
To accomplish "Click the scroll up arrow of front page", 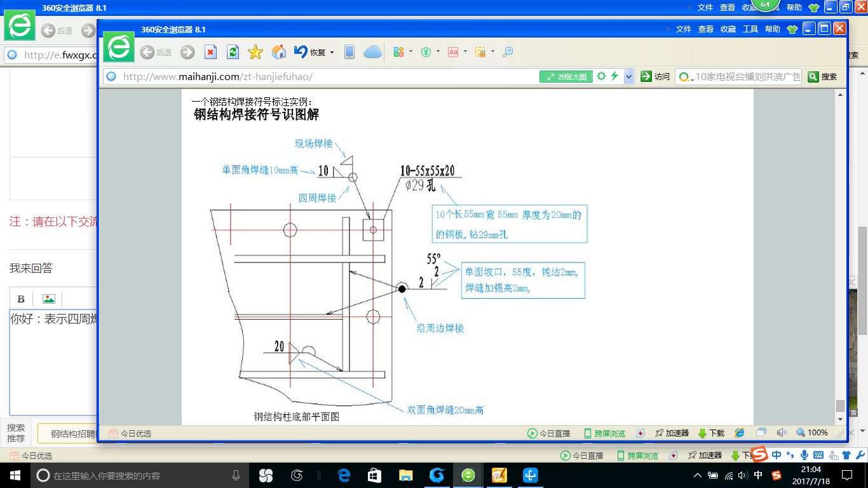I will point(840,94).
